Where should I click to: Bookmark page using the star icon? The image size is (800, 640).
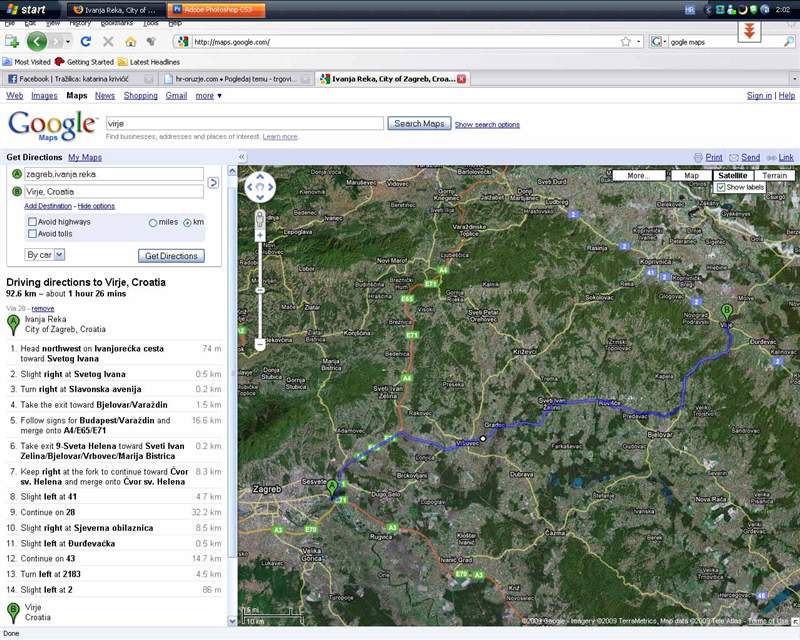(626, 42)
